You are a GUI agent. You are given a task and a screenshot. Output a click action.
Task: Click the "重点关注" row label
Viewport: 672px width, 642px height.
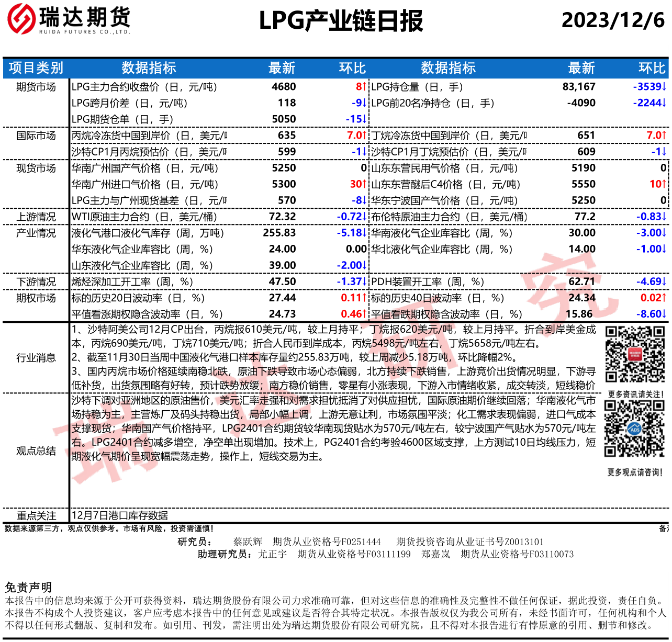click(36, 515)
